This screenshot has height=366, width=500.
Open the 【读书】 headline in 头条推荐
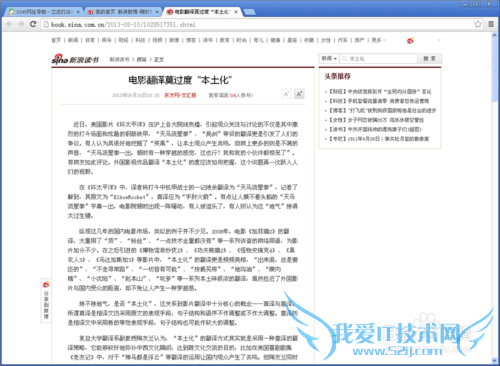tap(375, 129)
